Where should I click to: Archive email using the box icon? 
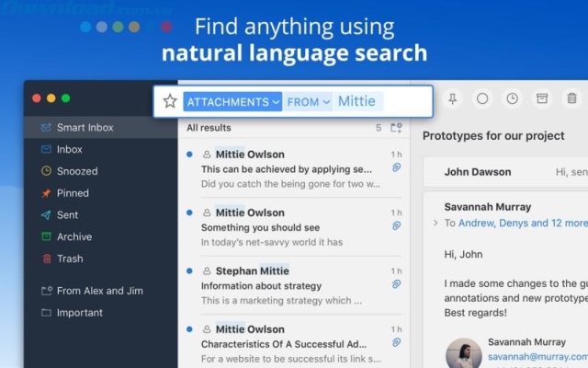click(x=542, y=98)
